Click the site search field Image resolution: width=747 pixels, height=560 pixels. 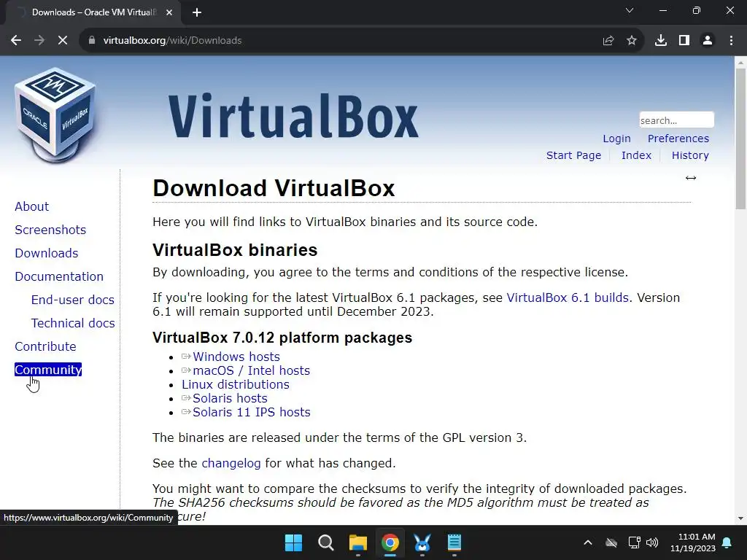click(676, 120)
